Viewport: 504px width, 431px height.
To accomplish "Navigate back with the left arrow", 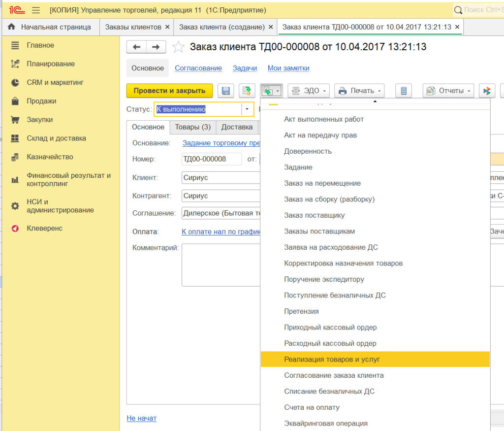I will coord(137,47).
